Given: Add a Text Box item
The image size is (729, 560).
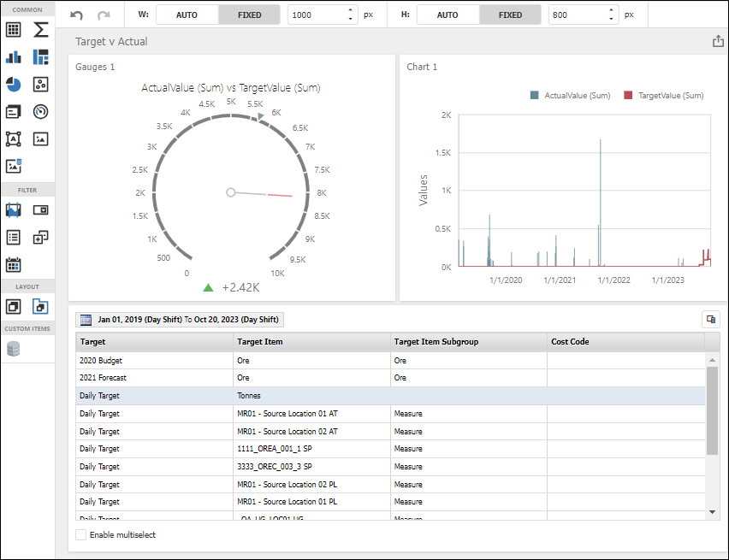Looking at the screenshot, I should click(x=14, y=139).
